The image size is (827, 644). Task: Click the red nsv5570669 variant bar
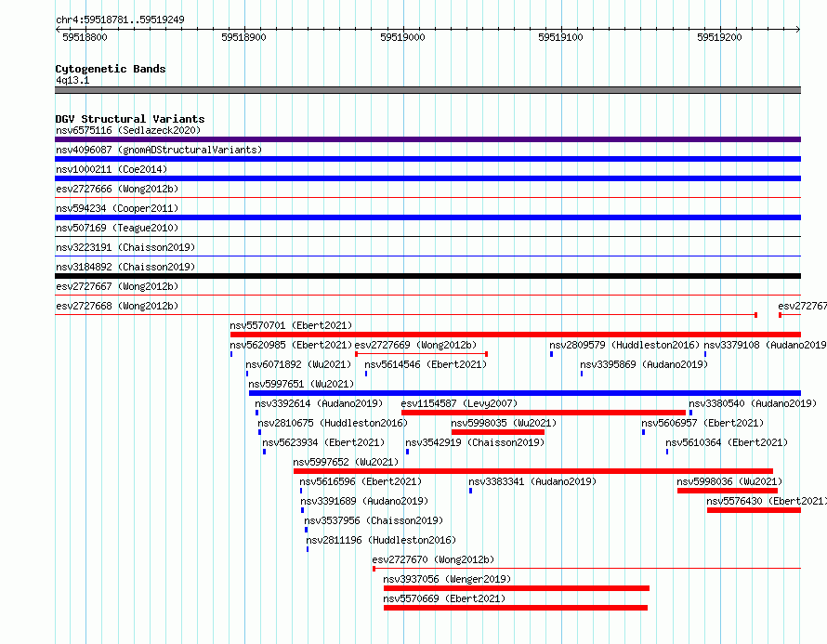tap(516, 608)
